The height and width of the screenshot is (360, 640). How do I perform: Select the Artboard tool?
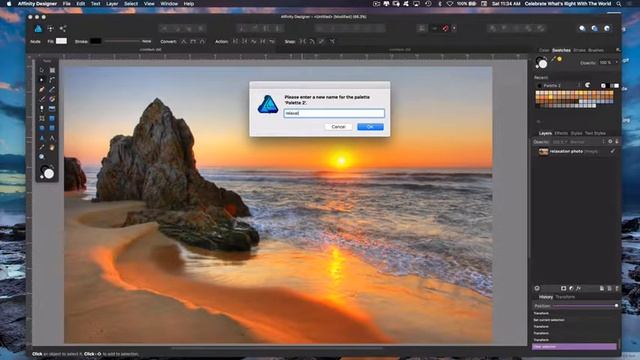(52, 70)
